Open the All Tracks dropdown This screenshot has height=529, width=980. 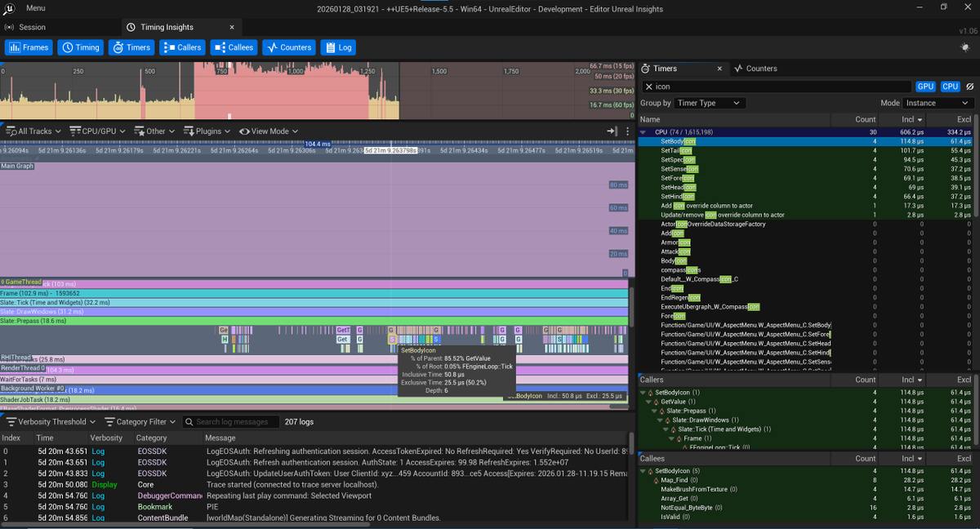[x=33, y=131]
